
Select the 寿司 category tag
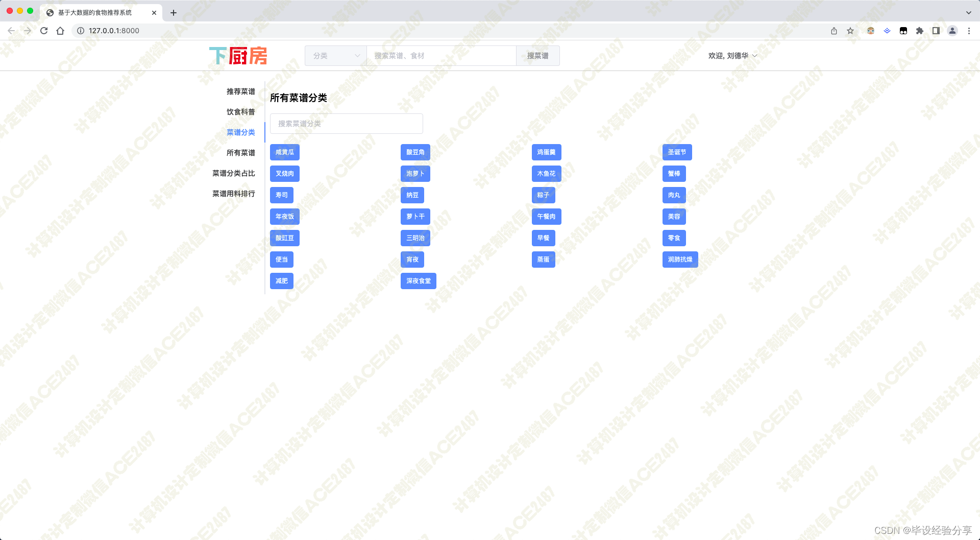pyautogui.click(x=282, y=195)
